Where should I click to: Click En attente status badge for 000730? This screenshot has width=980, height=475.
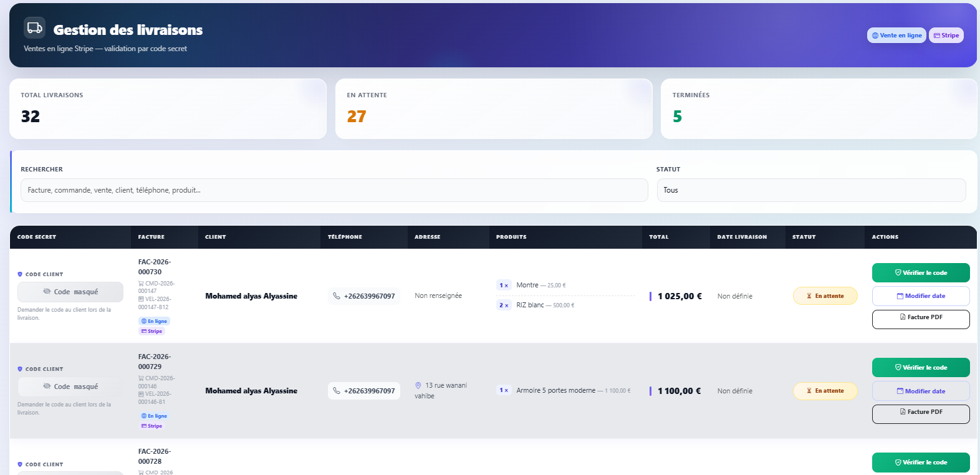coord(825,296)
